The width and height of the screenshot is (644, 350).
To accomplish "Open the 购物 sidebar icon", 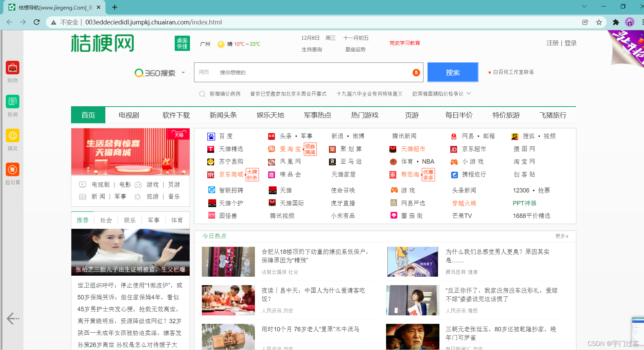I will click(13, 68).
